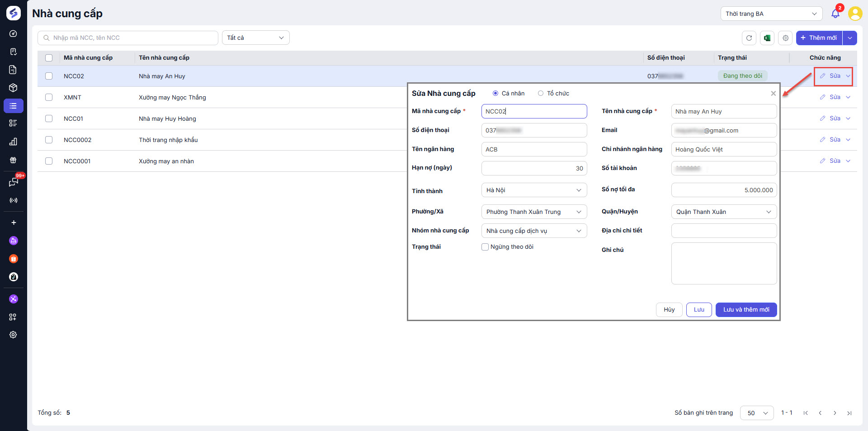Check the box for row XMNT
The image size is (868, 431).
tap(49, 97)
